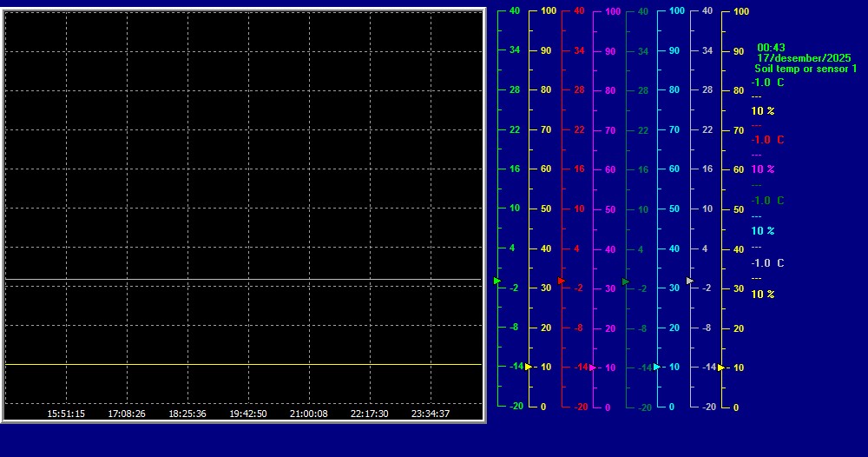Click the yellow arrow marker on first percent scale
Screen dimensions: 868x457
529,367
